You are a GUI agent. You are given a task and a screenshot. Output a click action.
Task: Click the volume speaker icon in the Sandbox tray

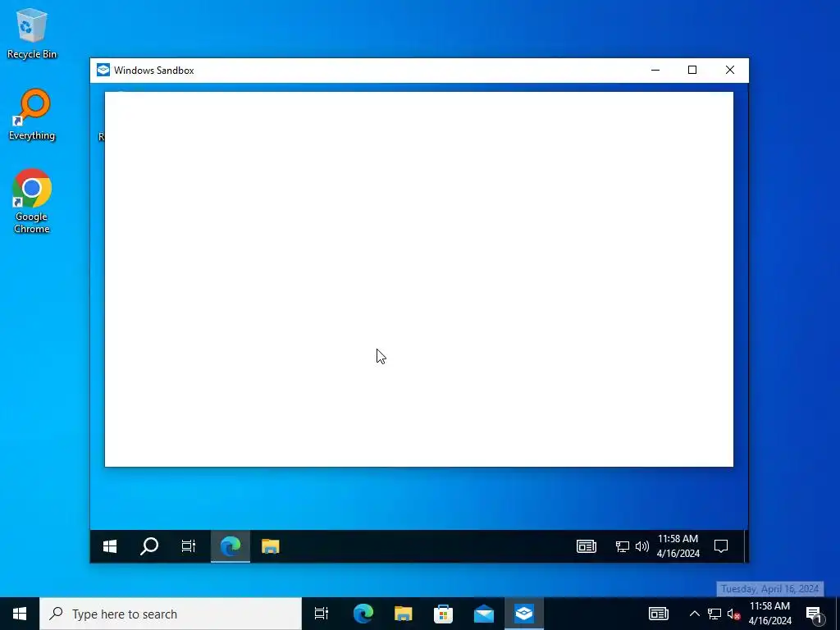pyautogui.click(x=641, y=546)
